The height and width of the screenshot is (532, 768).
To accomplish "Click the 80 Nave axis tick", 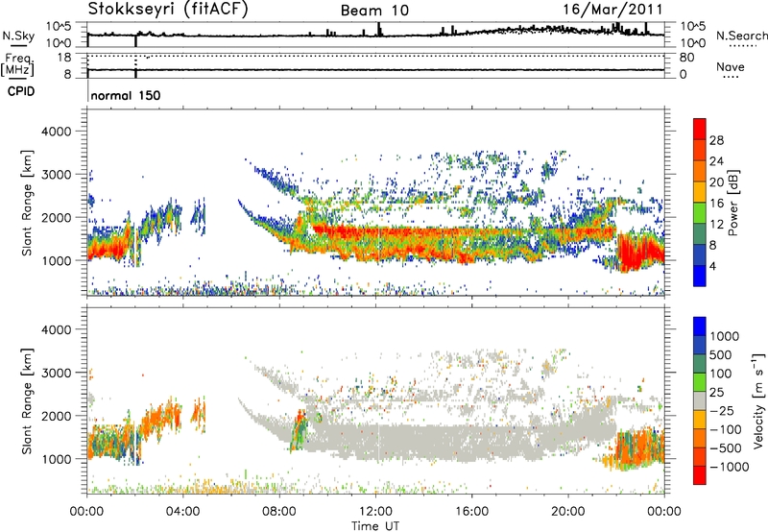I will pos(686,58).
